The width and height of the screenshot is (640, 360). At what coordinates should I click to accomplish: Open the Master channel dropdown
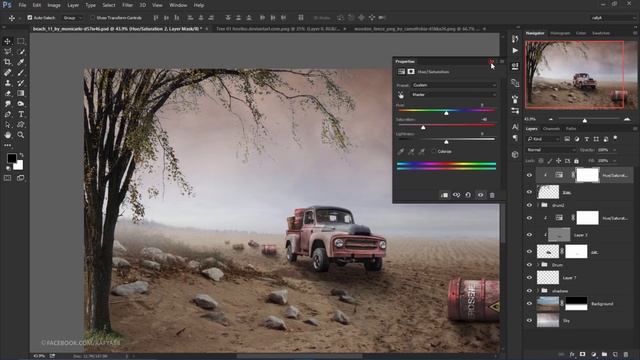pyautogui.click(x=454, y=95)
